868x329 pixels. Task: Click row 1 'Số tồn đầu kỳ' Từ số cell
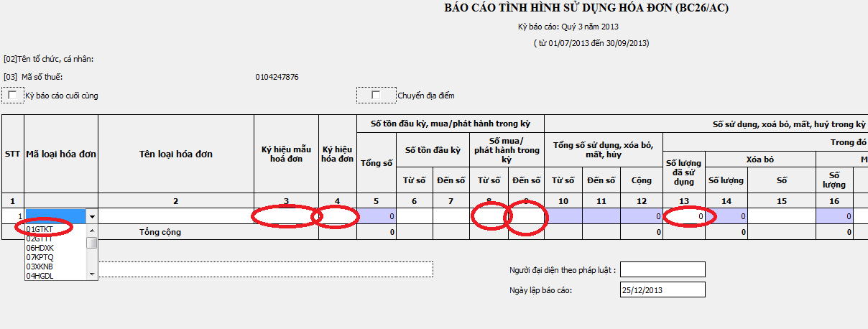coord(414,216)
